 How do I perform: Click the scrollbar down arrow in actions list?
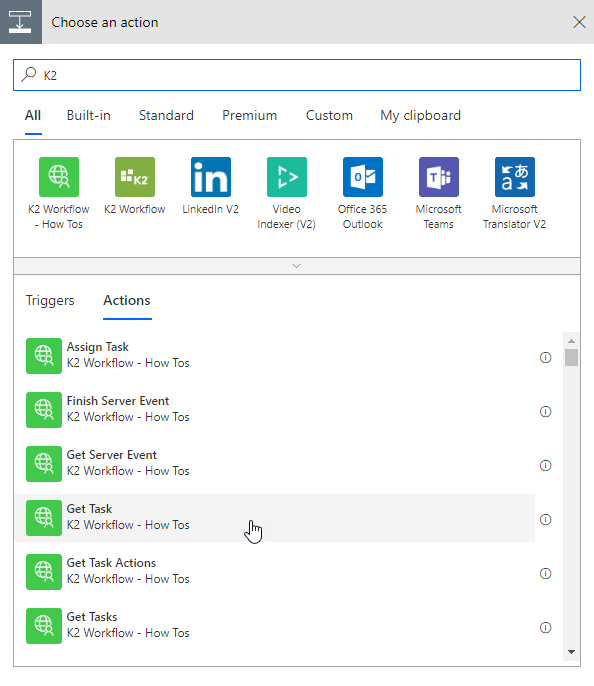click(x=571, y=652)
